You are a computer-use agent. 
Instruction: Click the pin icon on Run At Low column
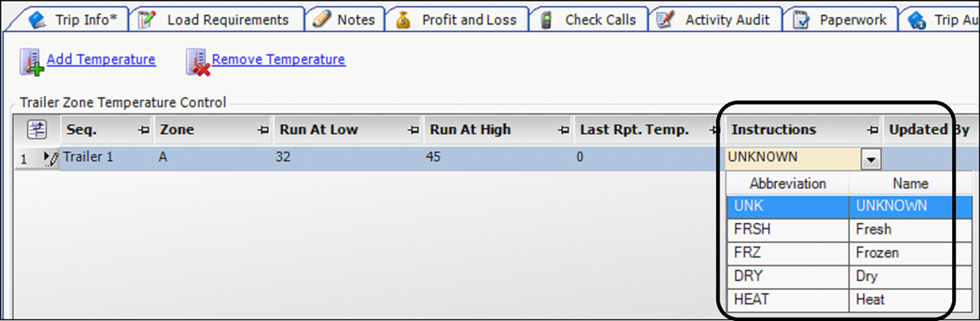click(413, 130)
